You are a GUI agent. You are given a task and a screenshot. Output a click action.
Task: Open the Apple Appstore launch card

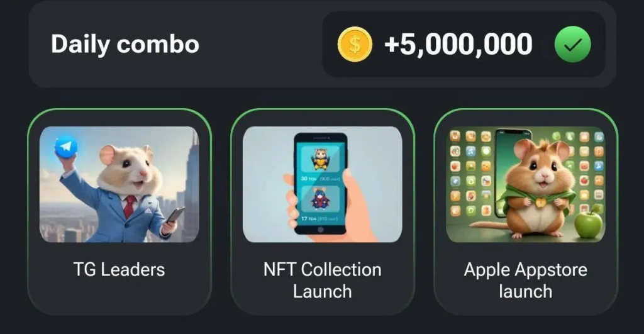[x=526, y=212]
